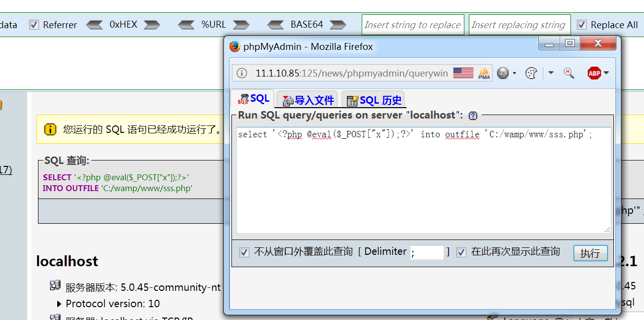The height and width of the screenshot is (320, 644).
Task: Expand the Protocol version triangle
Action: (59, 304)
